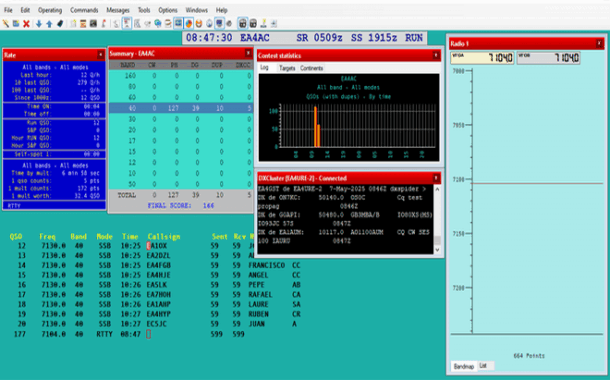Click the FINAL SCORE value in Summary

208,205
